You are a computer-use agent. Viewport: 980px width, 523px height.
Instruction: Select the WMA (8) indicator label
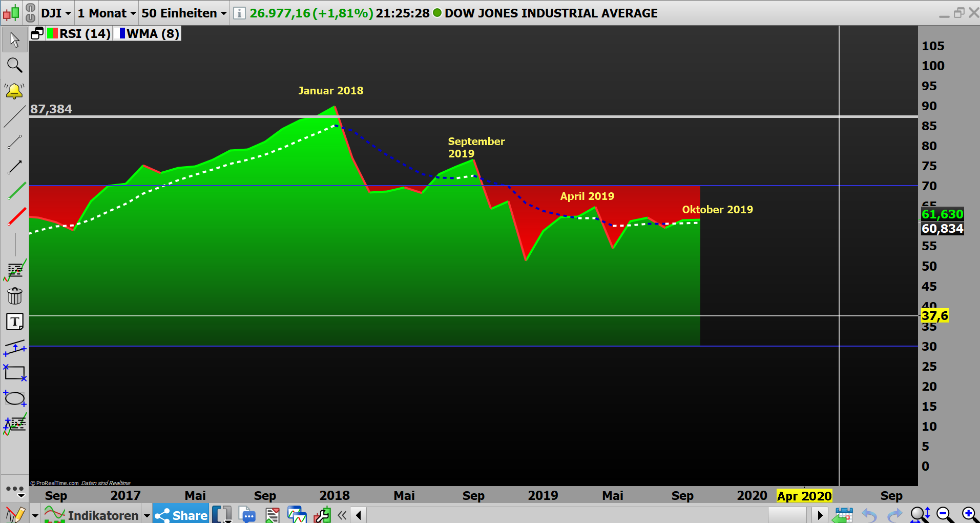(149, 33)
